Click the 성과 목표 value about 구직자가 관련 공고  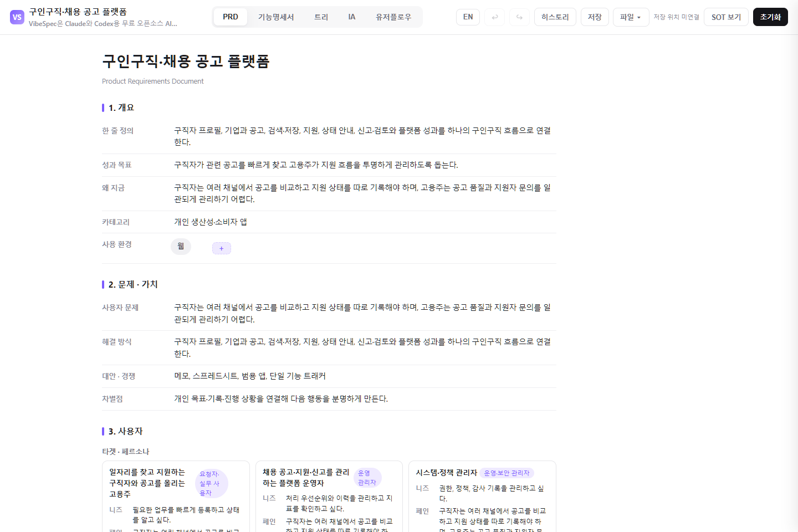click(316, 165)
